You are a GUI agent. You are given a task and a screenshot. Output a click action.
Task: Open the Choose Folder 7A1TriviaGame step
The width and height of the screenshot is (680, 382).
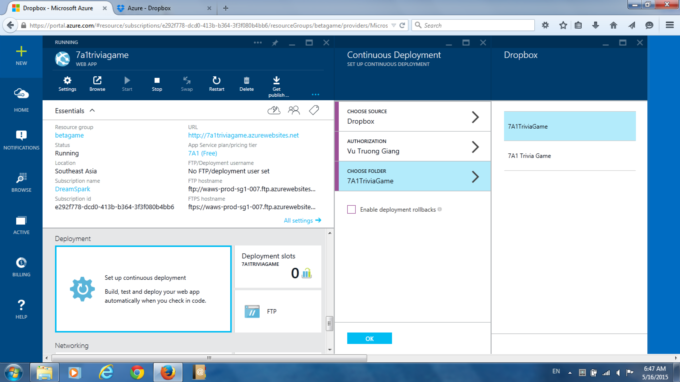[413, 176]
